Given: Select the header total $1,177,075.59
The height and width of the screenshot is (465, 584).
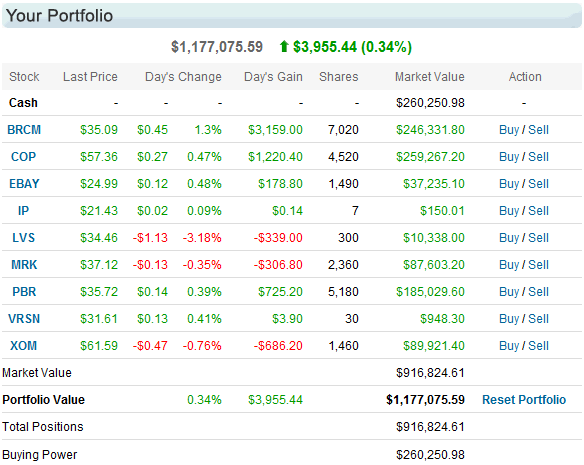Looking at the screenshot, I should 217,47.
